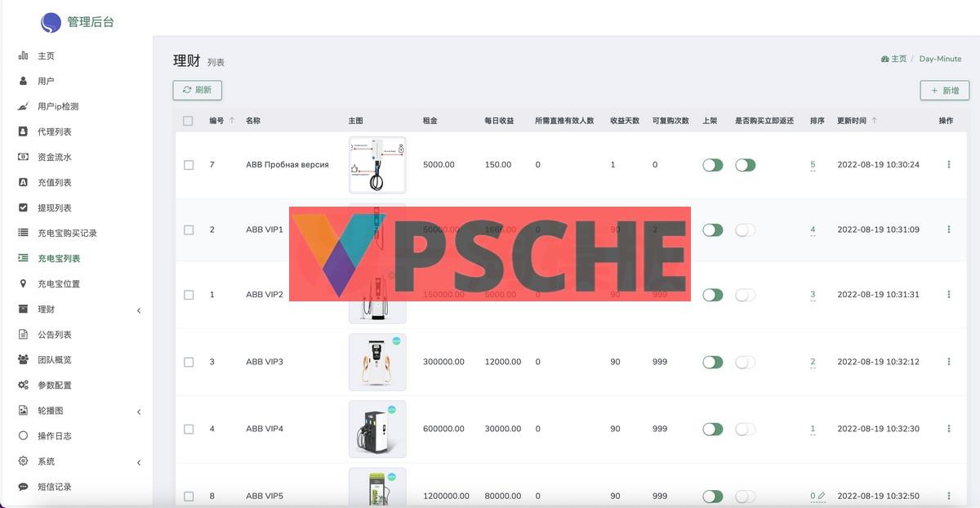Click the 充电宝位置 location pin icon
The width and height of the screenshot is (980, 508).
pyautogui.click(x=22, y=283)
